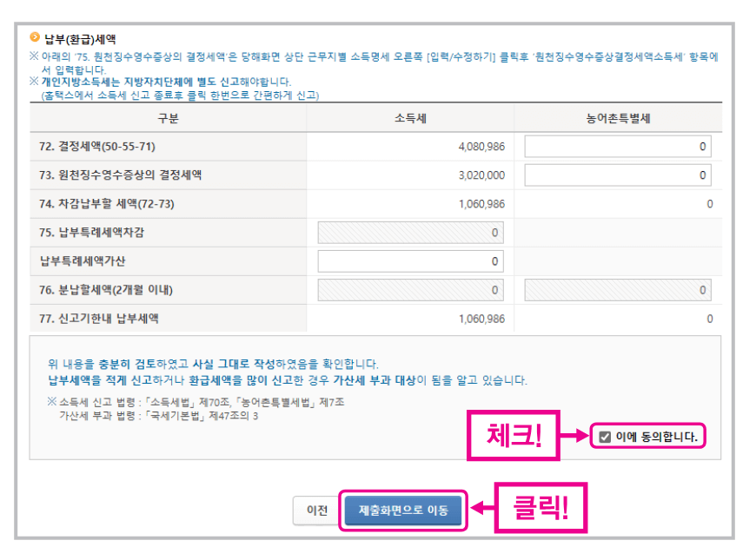The image size is (756, 560).
Task: Click the 이전 button to go back
Action: tap(315, 511)
